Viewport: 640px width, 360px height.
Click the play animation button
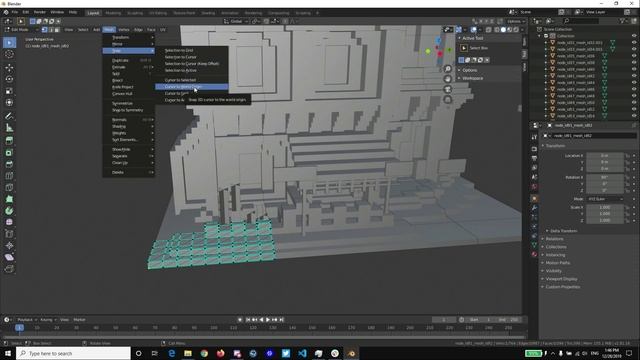coord(268,320)
